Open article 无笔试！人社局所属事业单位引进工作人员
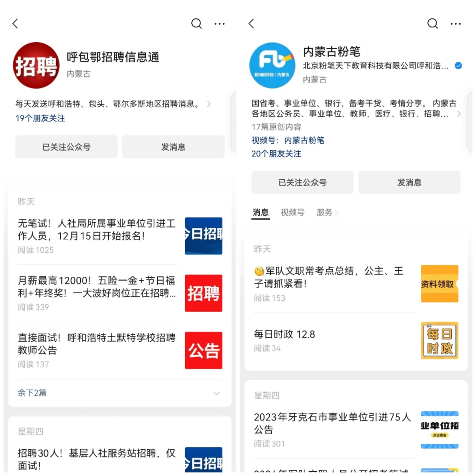The width and height of the screenshot is (476, 476). click(97, 230)
